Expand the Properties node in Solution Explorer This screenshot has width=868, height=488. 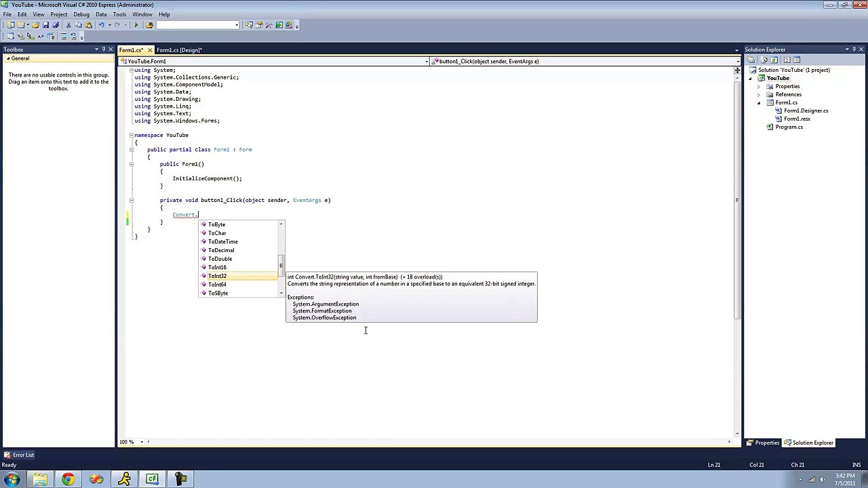[x=759, y=87]
